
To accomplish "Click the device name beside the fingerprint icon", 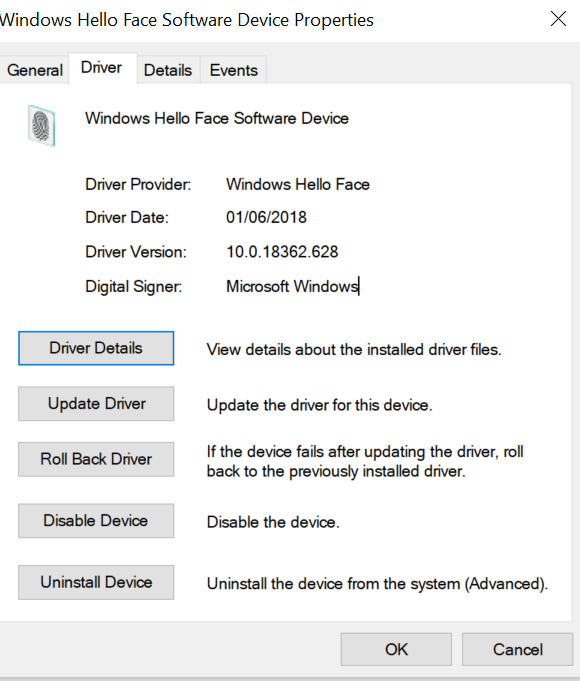I will [217, 119].
